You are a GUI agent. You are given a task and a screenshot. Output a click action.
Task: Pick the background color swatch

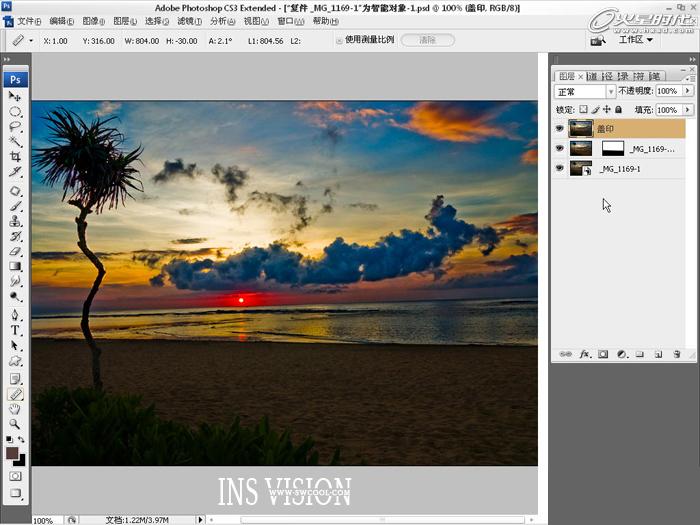tap(20, 460)
